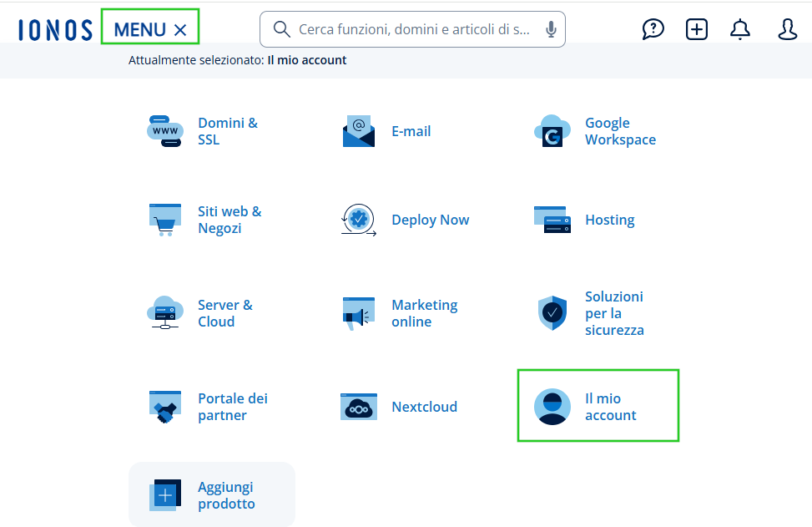The width and height of the screenshot is (812, 527).
Task: Open Server & Cloud
Action: pos(225,313)
